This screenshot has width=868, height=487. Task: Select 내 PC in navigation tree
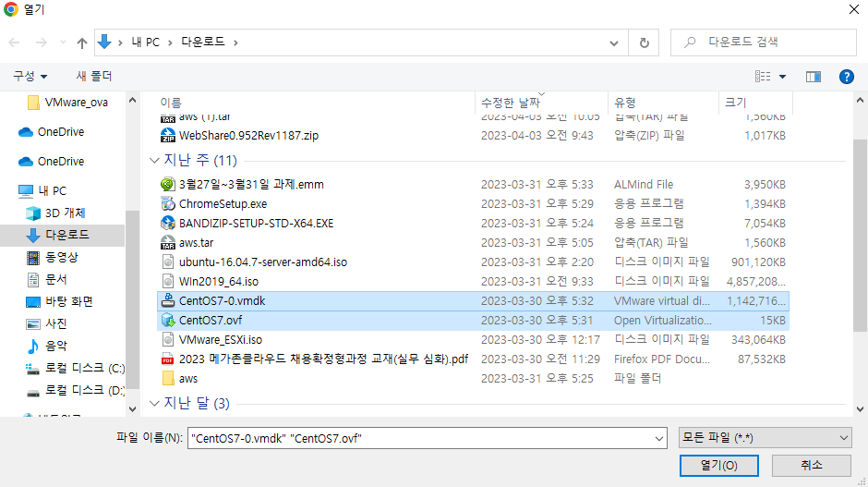tap(42, 191)
